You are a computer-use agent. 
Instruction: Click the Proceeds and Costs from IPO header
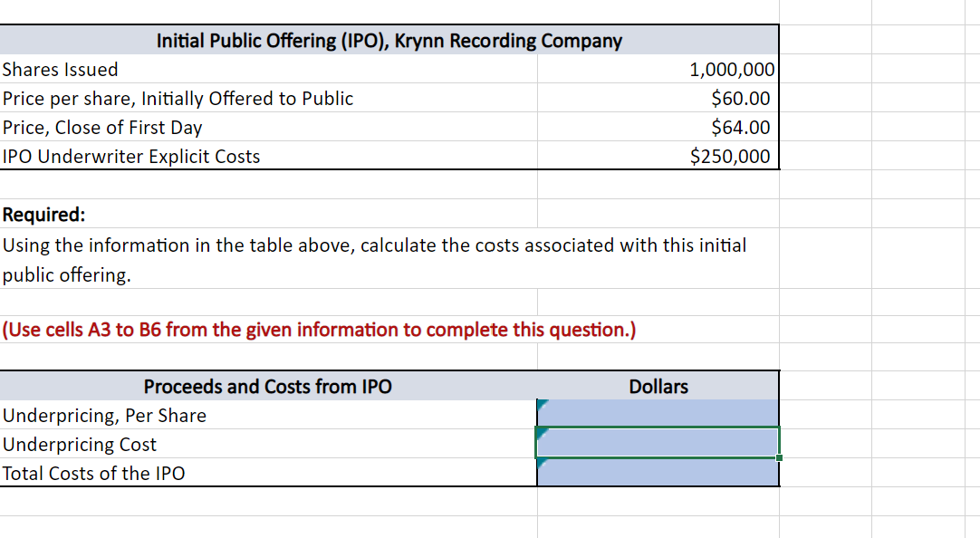tap(268, 386)
